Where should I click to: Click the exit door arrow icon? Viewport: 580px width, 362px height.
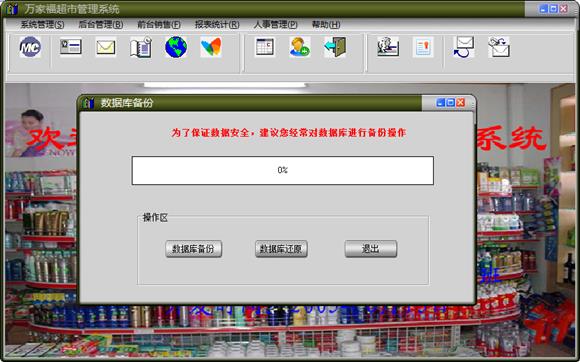click(x=335, y=47)
